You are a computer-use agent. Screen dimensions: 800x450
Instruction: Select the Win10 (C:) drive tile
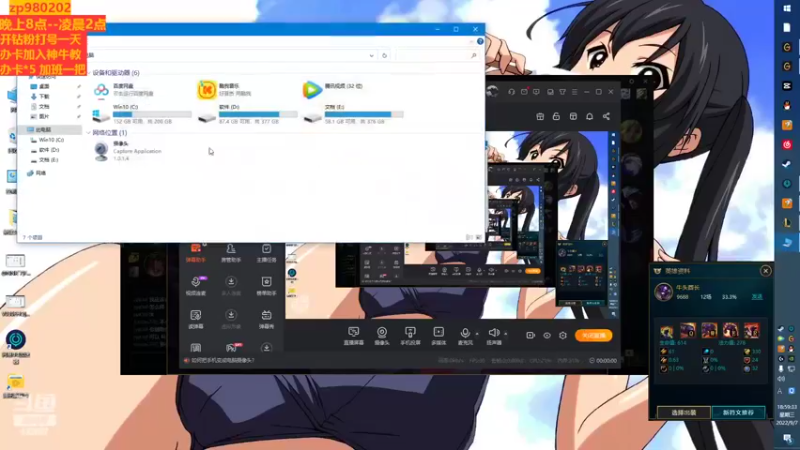click(141, 114)
